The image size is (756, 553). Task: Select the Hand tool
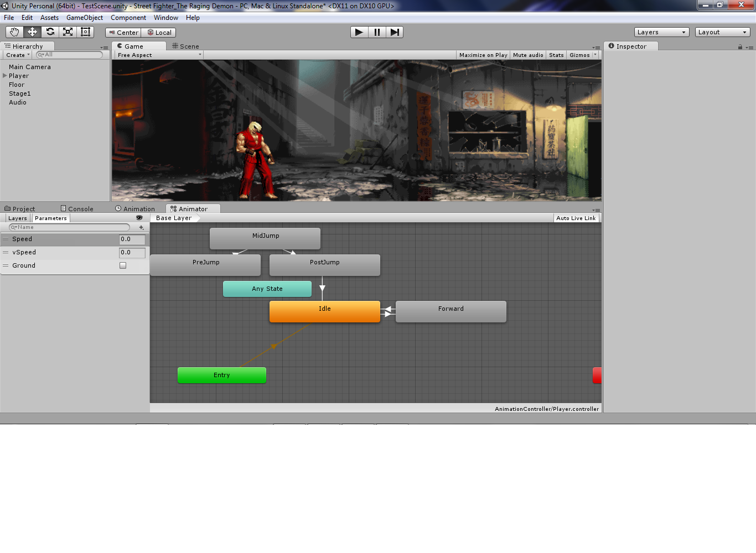[14, 32]
